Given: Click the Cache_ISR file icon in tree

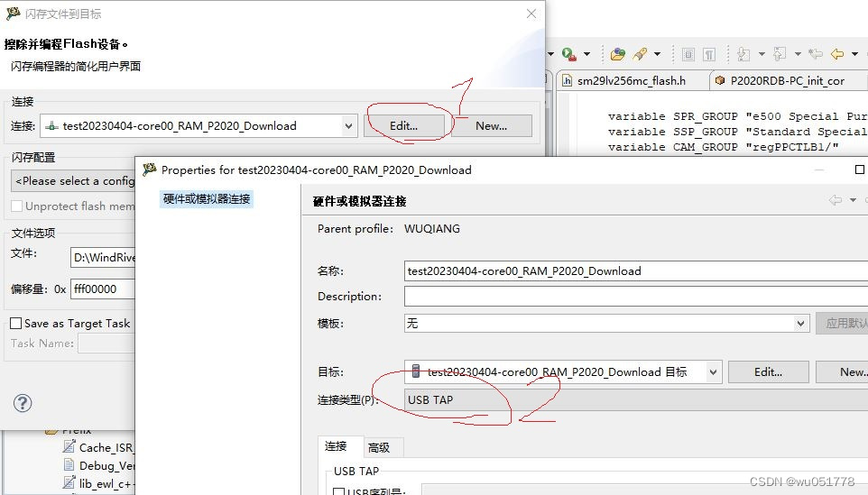Looking at the screenshot, I should [69, 447].
